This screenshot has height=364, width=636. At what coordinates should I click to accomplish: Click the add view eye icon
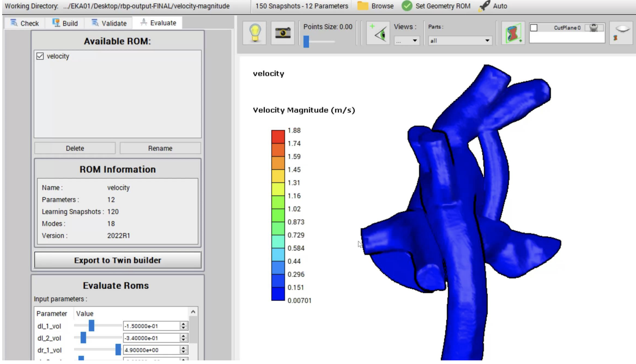tap(378, 33)
